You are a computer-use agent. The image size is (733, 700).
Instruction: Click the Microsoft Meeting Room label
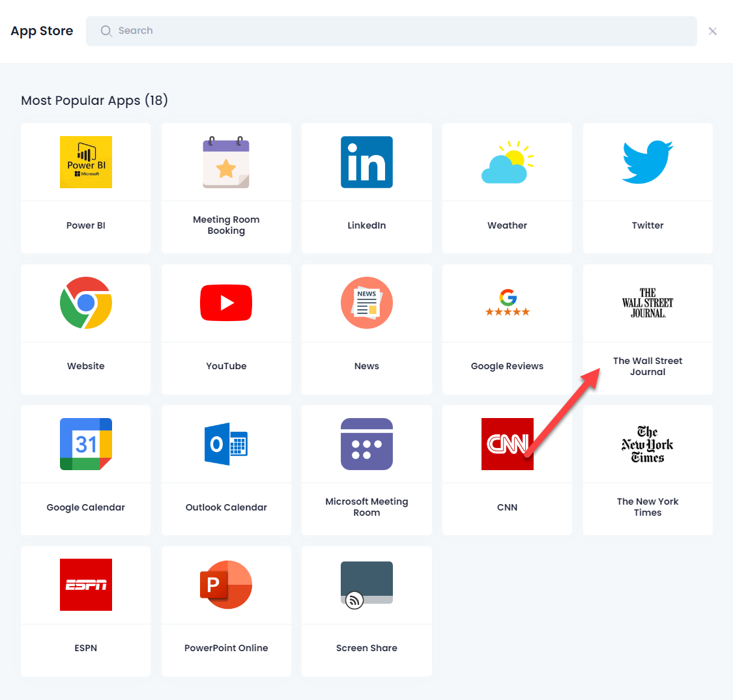pos(366,507)
